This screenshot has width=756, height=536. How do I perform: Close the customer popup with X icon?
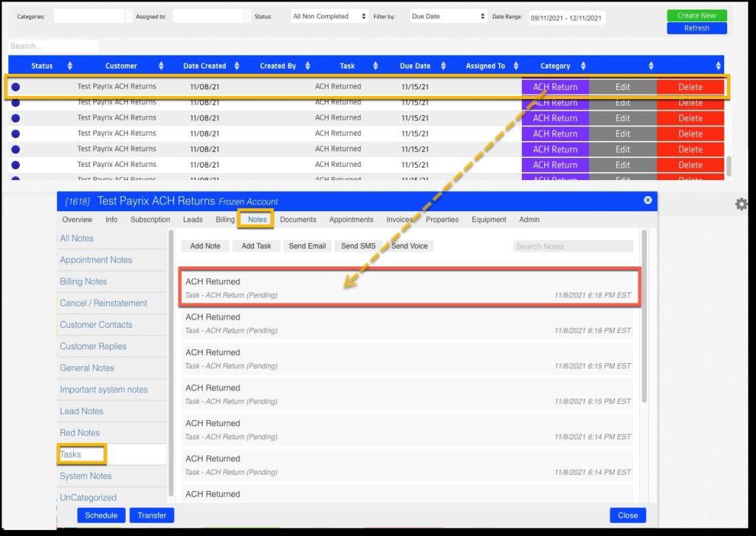[647, 201]
